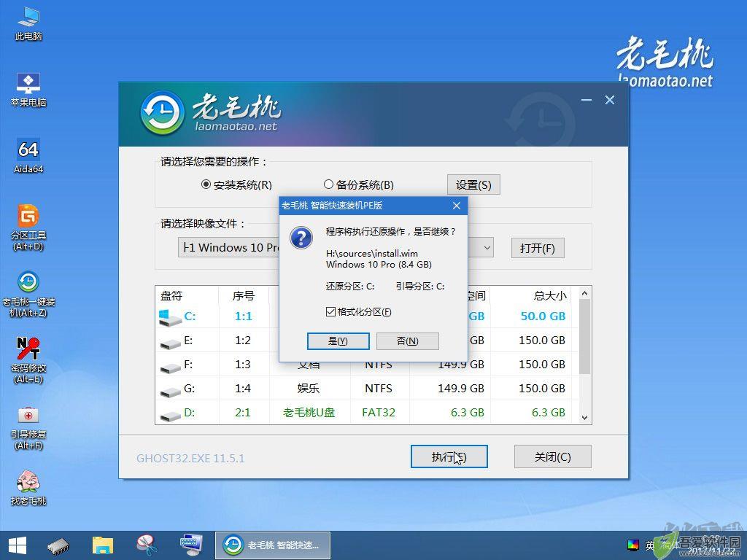This screenshot has width=747, height=560.
Task: Open the 设置(S) settings button
Action: [x=473, y=184]
